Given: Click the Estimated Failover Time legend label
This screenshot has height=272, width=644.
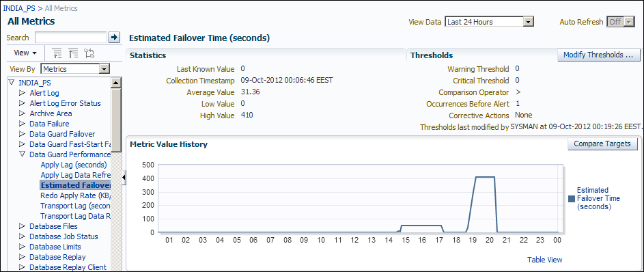Looking at the screenshot, I should (598, 198).
